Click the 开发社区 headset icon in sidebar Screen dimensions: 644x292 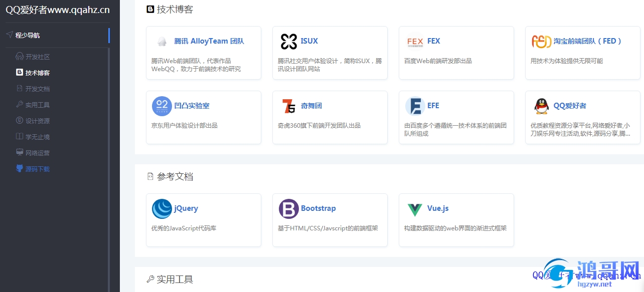click(20, 57)
